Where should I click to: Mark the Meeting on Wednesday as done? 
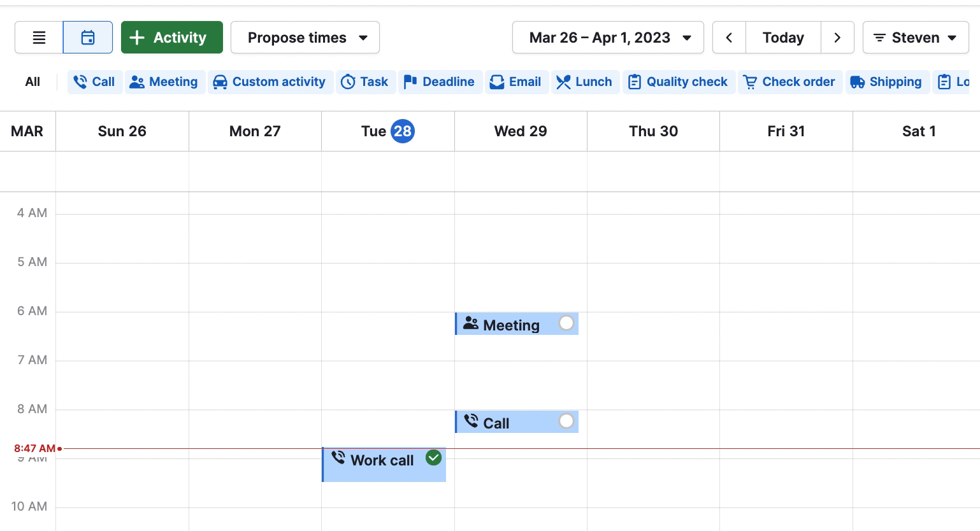pos(566,323)
